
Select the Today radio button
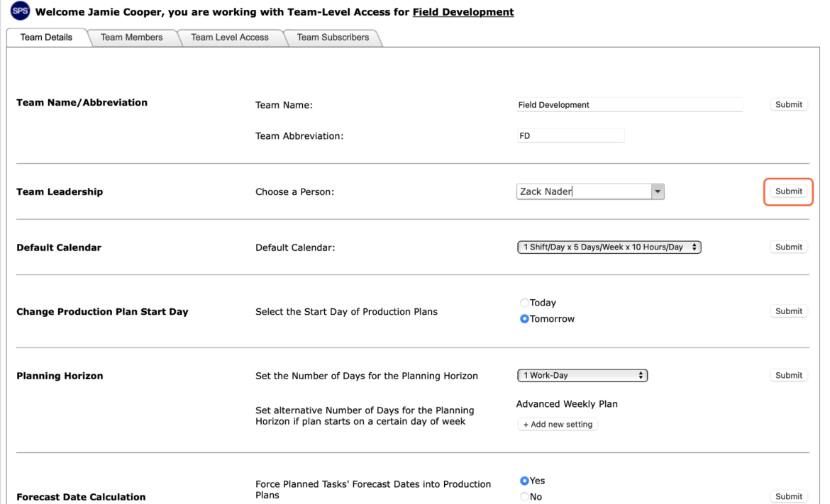pos(524,303)
